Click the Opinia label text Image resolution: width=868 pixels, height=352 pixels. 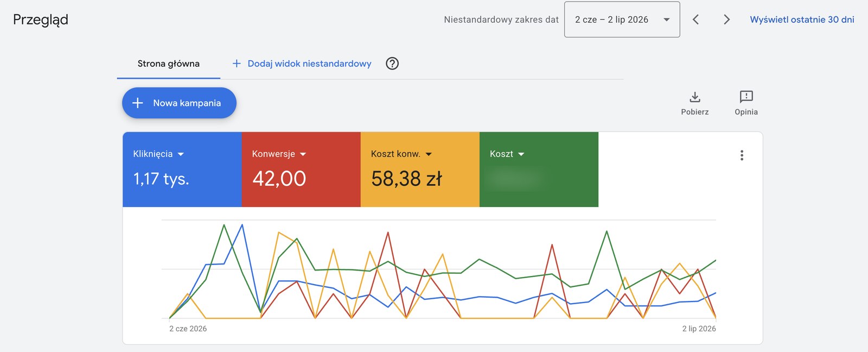coord(746,112)
